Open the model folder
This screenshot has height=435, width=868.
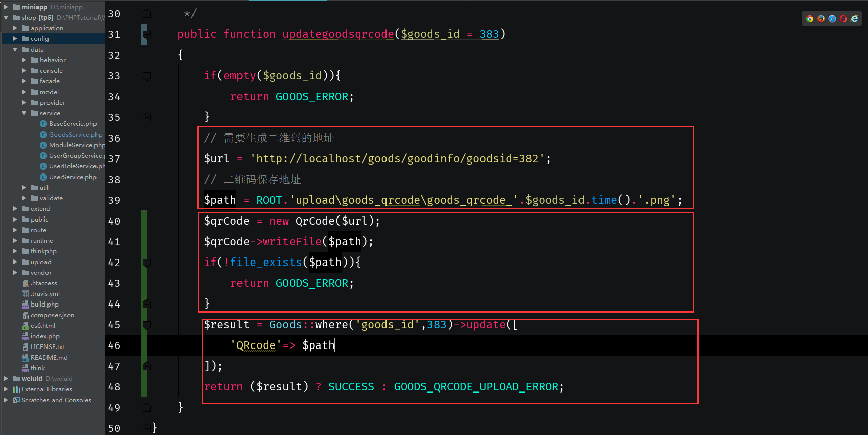tap(49, 92)
